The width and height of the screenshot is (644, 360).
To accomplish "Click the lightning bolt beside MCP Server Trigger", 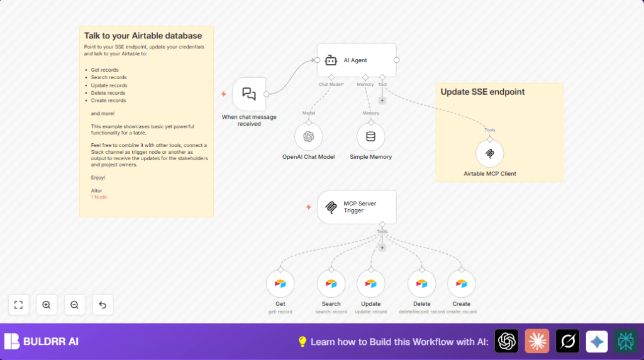I will click(x=308, y=207).
